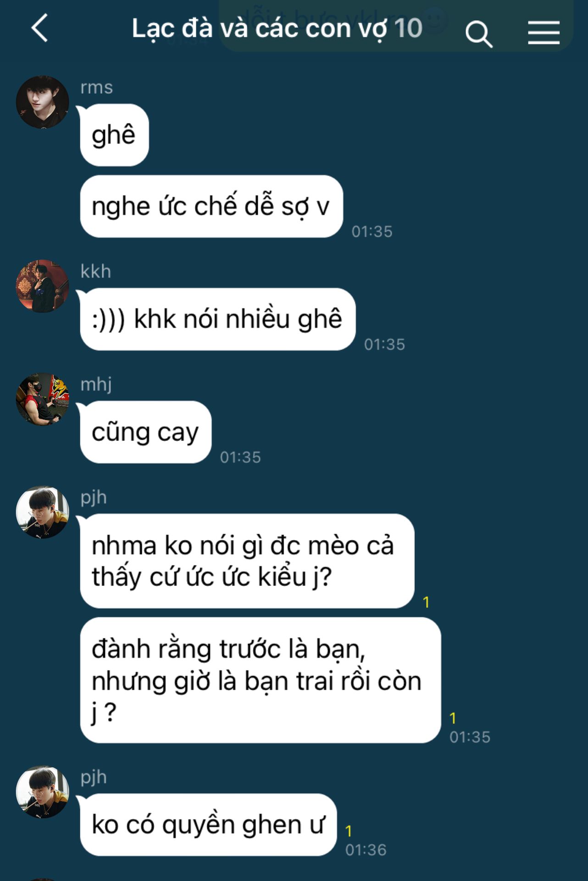Tap the sender name "rms"
This screenshot has height=881, width=588.
96,87
